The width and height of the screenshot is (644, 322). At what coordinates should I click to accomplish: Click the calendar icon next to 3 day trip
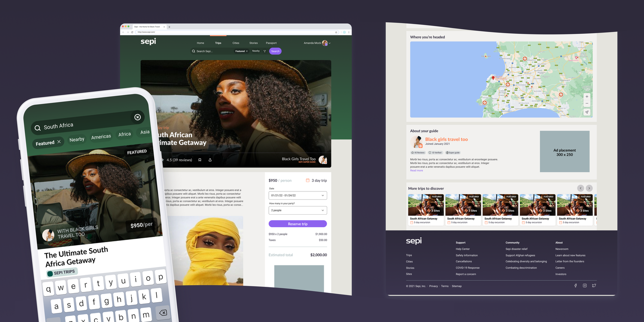(307, 180)
